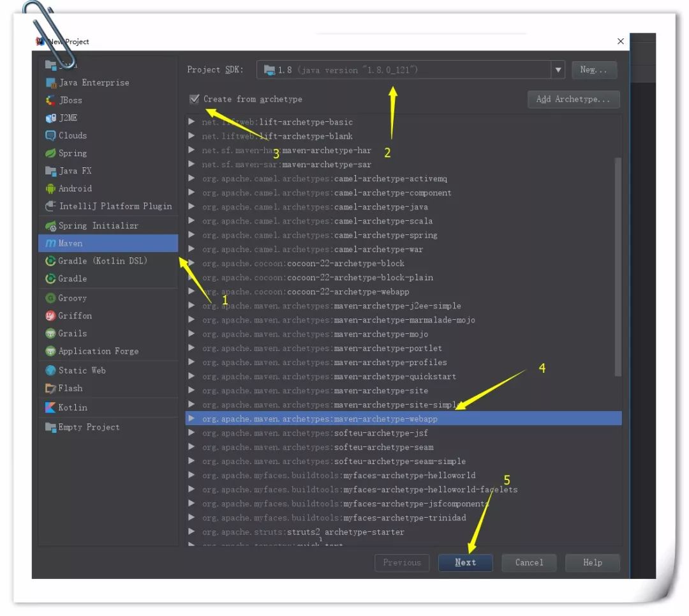Expand the maven-archetype-quickstart entry arrow

pos(191,376)
